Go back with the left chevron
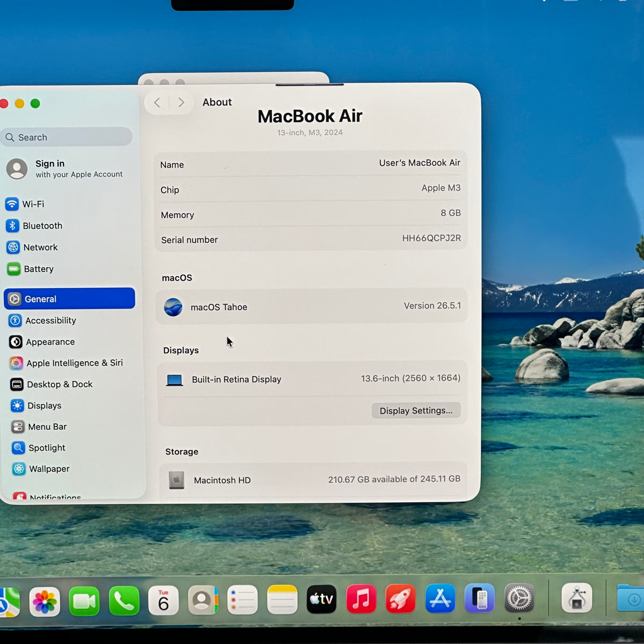The height and width of the screenshot is (644, 644). (x=157, y=103)
